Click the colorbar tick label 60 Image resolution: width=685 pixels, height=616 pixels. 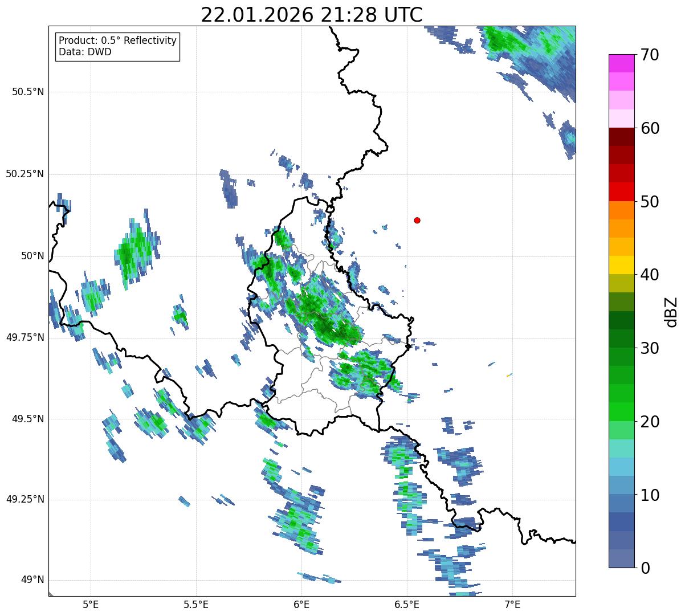650,129
